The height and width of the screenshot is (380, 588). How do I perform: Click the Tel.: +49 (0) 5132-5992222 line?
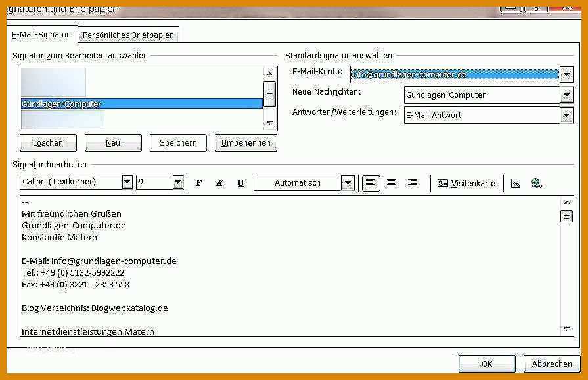(x=73, y=272)
